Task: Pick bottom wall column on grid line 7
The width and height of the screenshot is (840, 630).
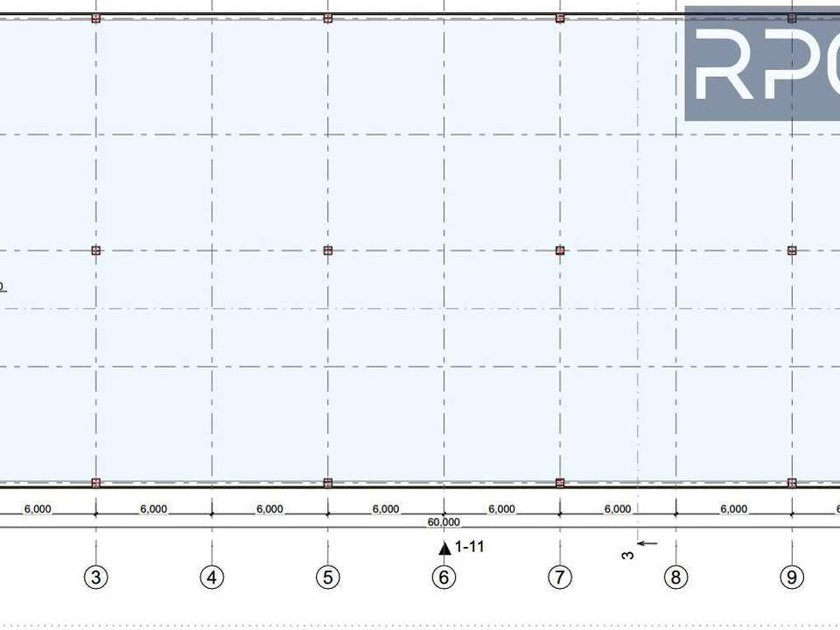Action: pyautogui.click(x=560, y=483)
